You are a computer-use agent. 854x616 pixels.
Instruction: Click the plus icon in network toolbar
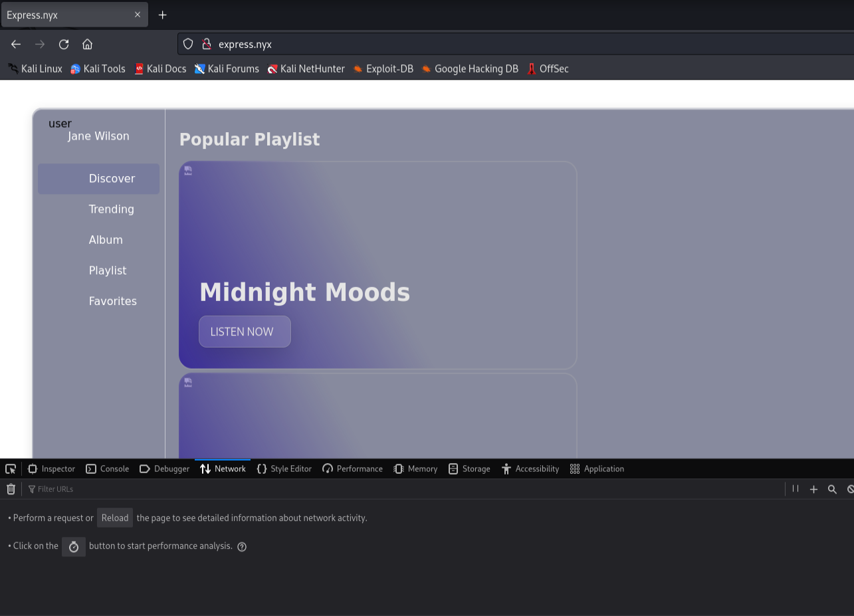(x=813, y=489)
